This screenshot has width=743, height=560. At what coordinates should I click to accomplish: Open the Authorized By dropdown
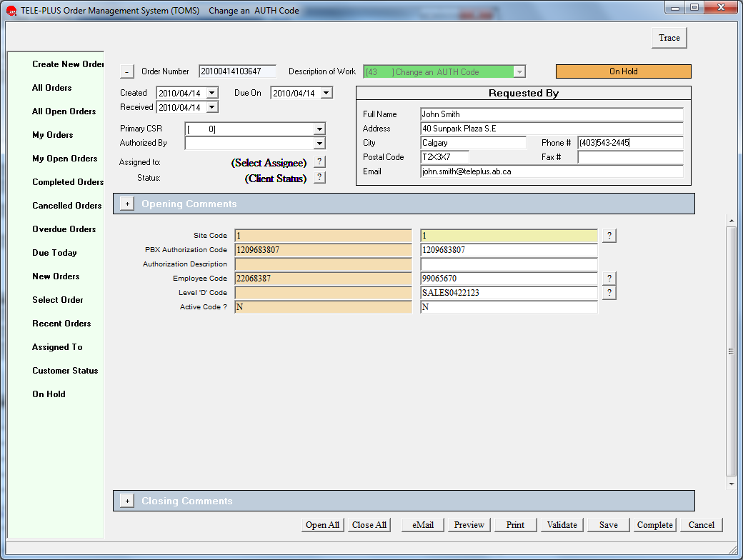click(320, 143)
